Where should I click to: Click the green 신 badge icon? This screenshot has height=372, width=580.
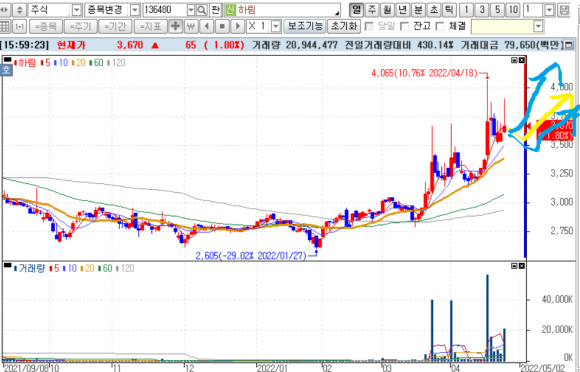[x=230, y=10]
